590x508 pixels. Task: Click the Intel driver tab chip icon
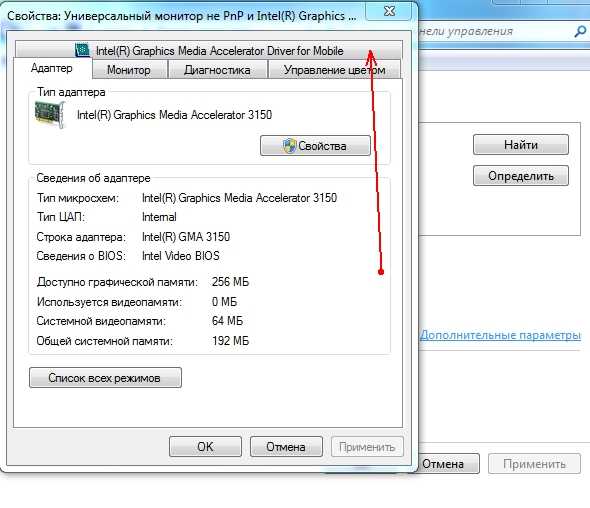[x=82, y=50]
